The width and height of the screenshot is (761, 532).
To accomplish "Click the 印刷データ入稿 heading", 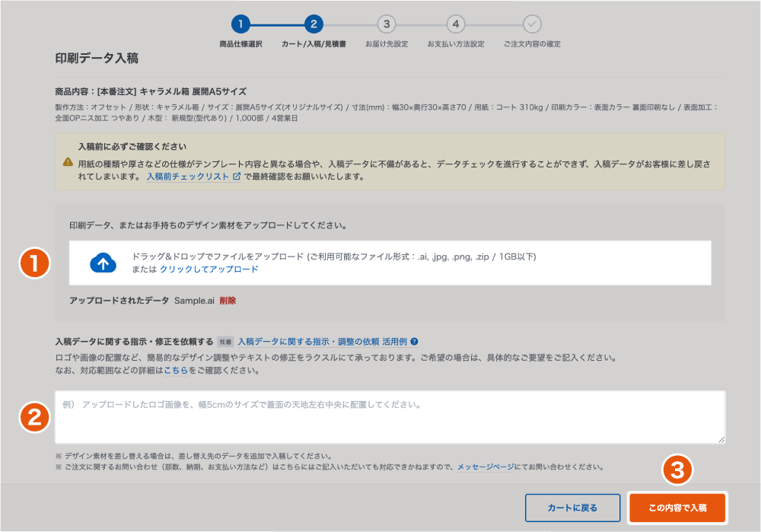I will coord(97,59).
